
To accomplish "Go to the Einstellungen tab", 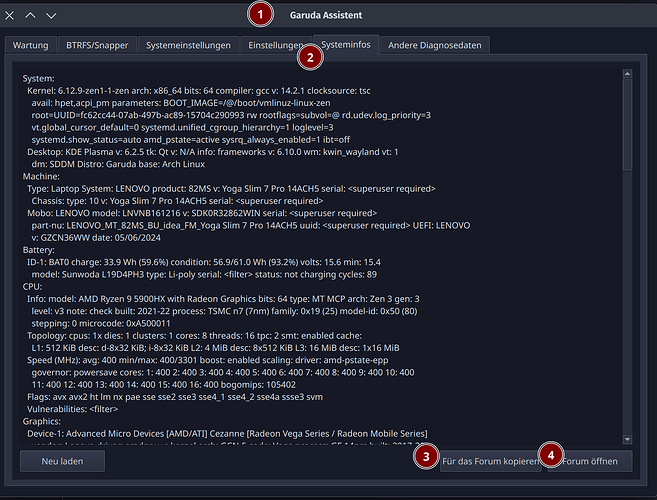I will click(275, 45).
